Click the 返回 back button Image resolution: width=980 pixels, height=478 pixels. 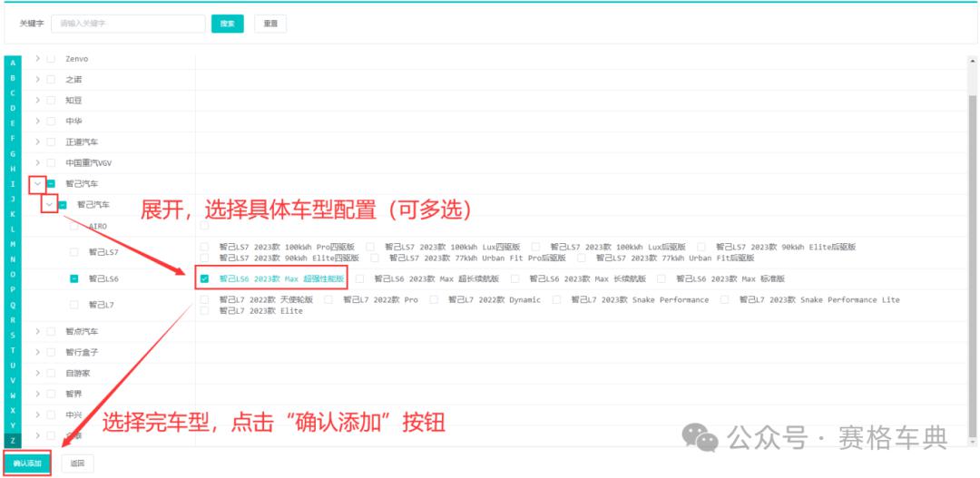77,463
